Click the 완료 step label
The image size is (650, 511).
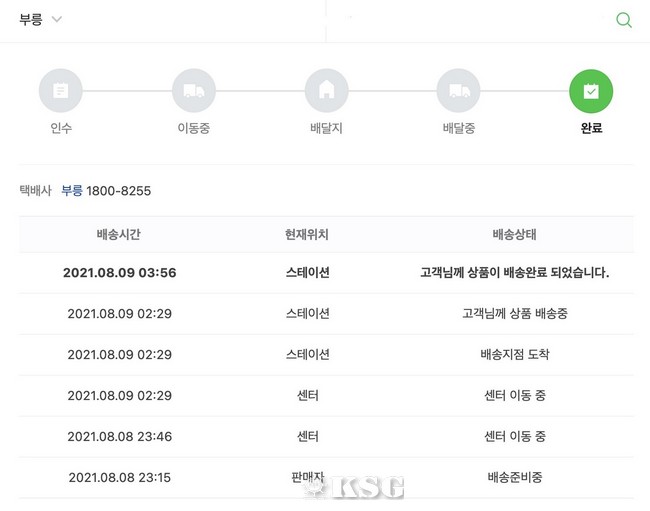(591, 129)
